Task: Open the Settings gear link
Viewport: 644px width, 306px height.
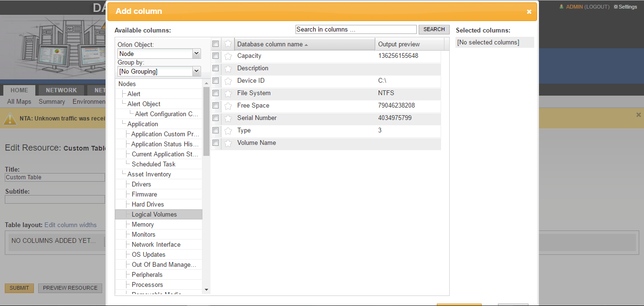Action: 625,7
